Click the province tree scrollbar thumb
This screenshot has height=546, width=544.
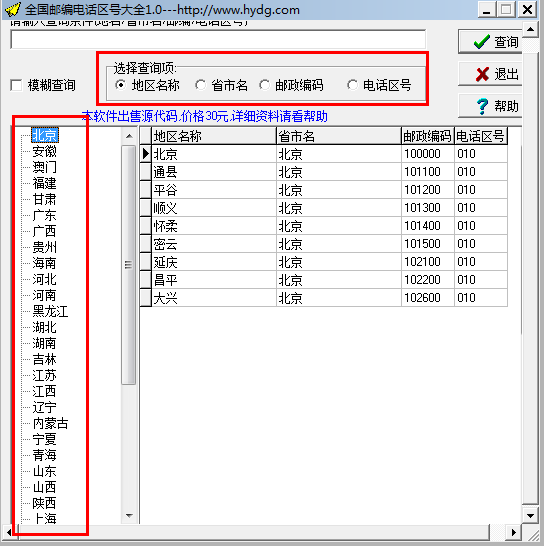pos(129,265)
